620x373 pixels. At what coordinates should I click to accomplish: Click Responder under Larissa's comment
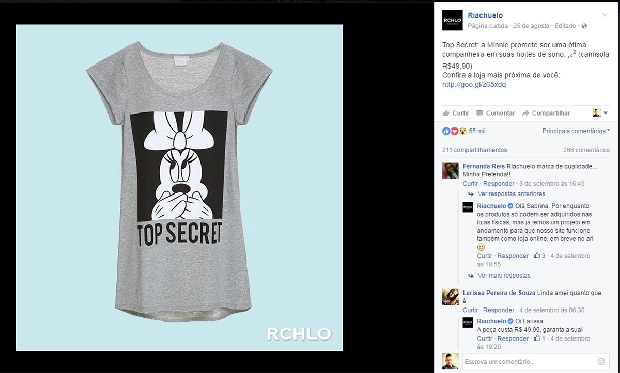[499, 310]
